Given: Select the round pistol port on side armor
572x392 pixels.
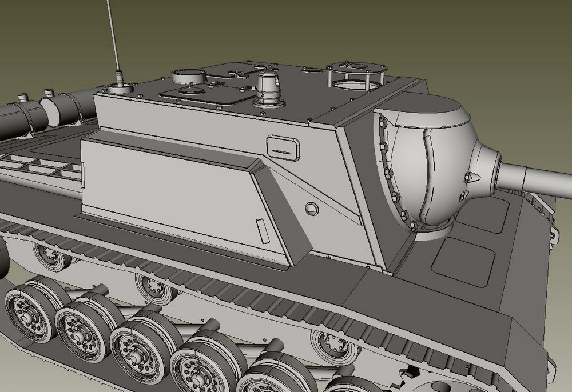Looking at the screenshot, I should coord(312,209).
